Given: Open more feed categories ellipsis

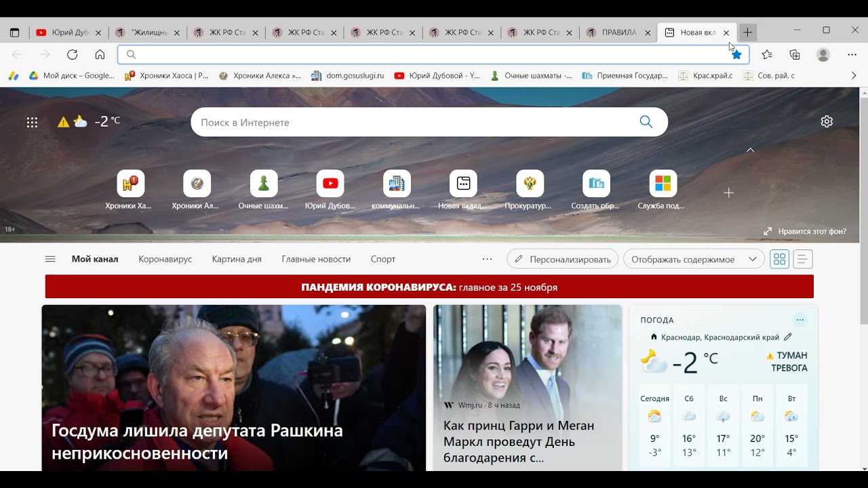Looking at the screenshot, I should [x=487, y=259].
